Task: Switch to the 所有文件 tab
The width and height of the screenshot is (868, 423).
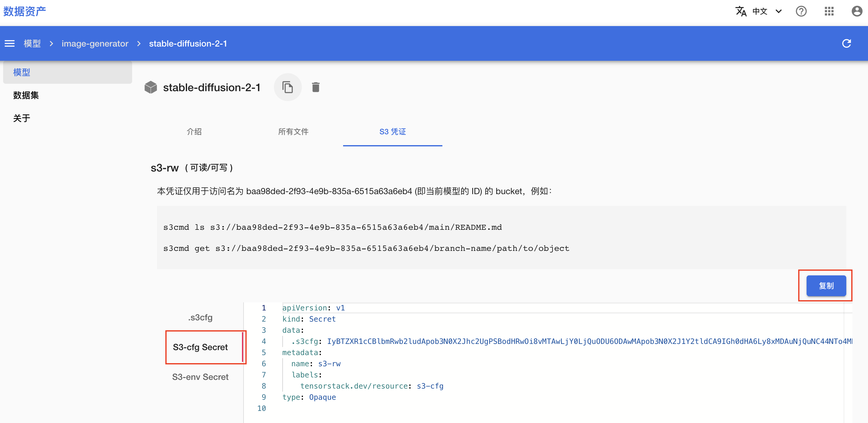Action: click(293, 132)
